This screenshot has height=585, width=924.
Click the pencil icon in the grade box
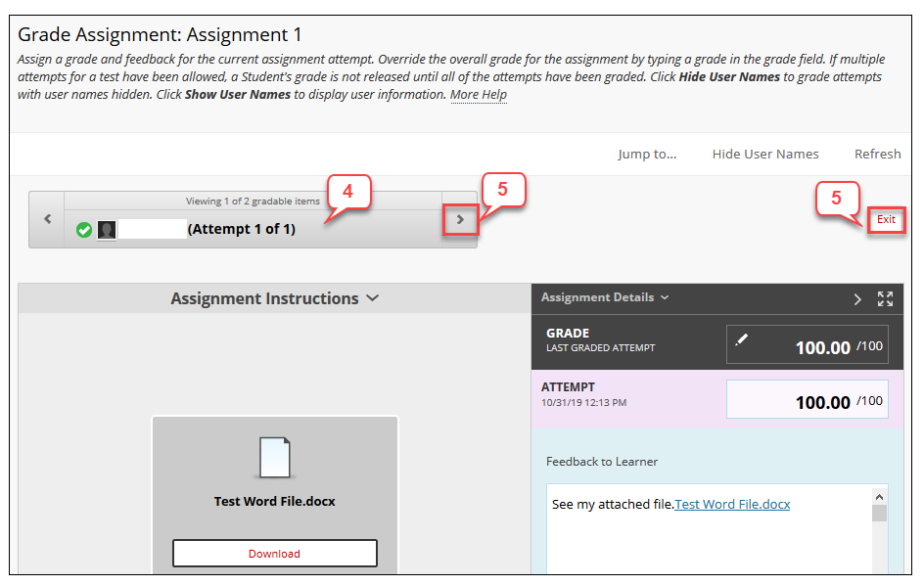(741, 339)
